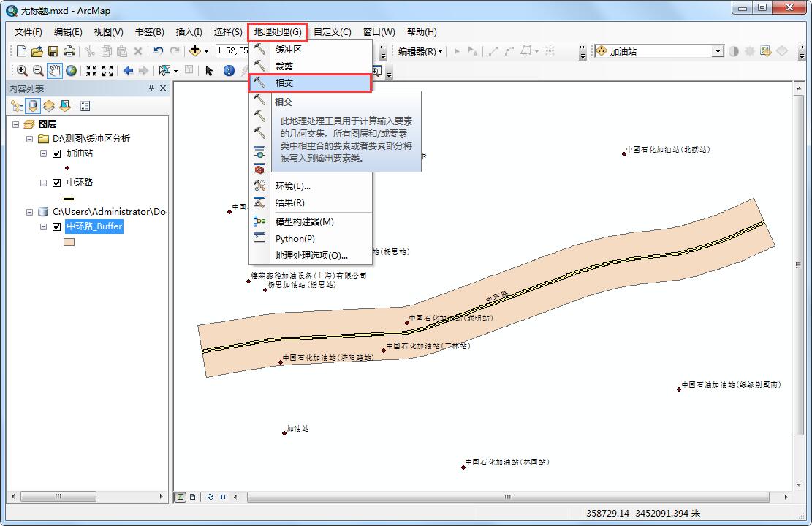Toggle 中环路_Buffer layer visibility
Image resolution: width=812 pixels, height=526 pixels.
57,226
